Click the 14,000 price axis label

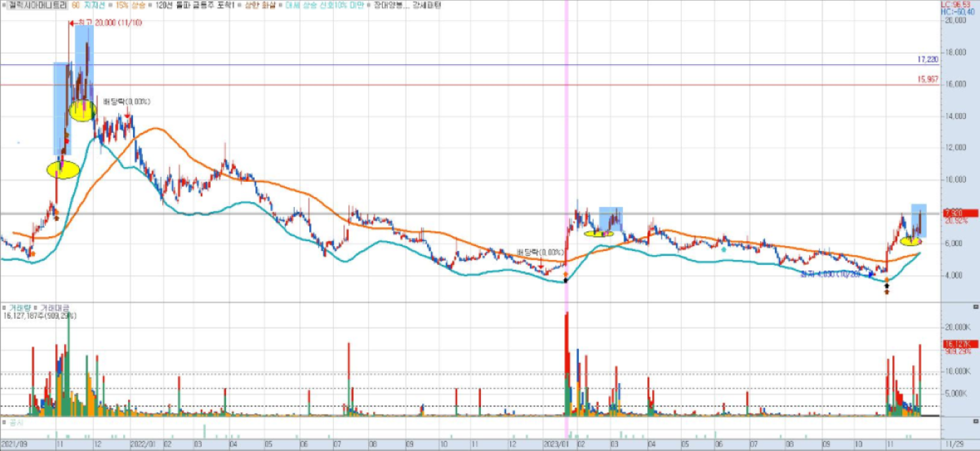click(x=956, y=116)
